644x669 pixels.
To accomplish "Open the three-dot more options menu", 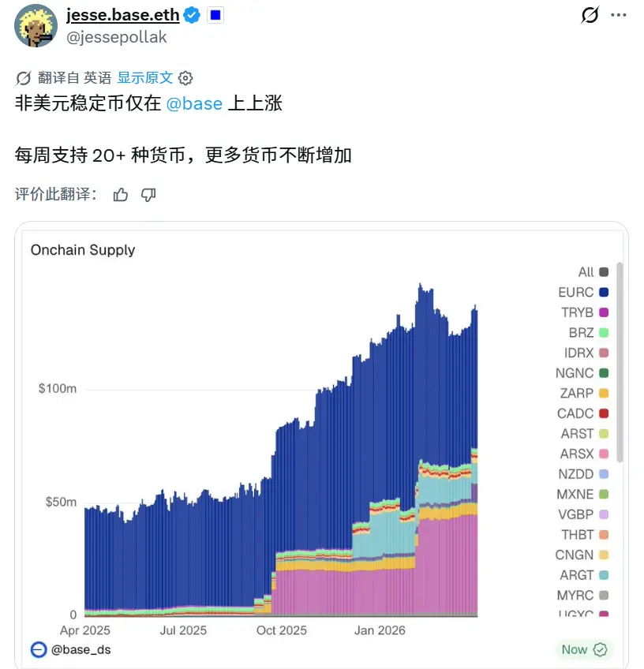I will click(619, 15).
